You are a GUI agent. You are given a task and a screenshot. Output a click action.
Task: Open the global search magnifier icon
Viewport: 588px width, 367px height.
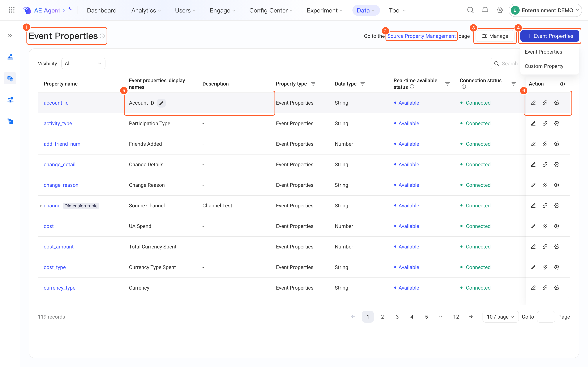[470, 10]
